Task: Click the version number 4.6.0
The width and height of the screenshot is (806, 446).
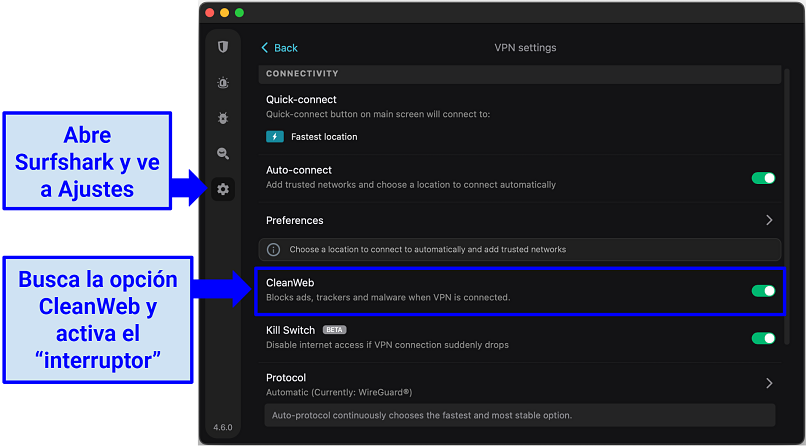Action: (x=223, y=428)
